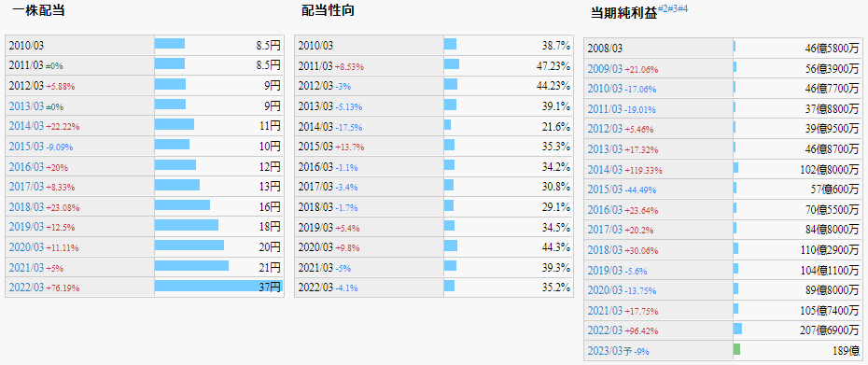This screenshot has width=868, height=365.
Task: Open footnote #2 beside 当期純利益 heading
Action: tap(662, 8)
